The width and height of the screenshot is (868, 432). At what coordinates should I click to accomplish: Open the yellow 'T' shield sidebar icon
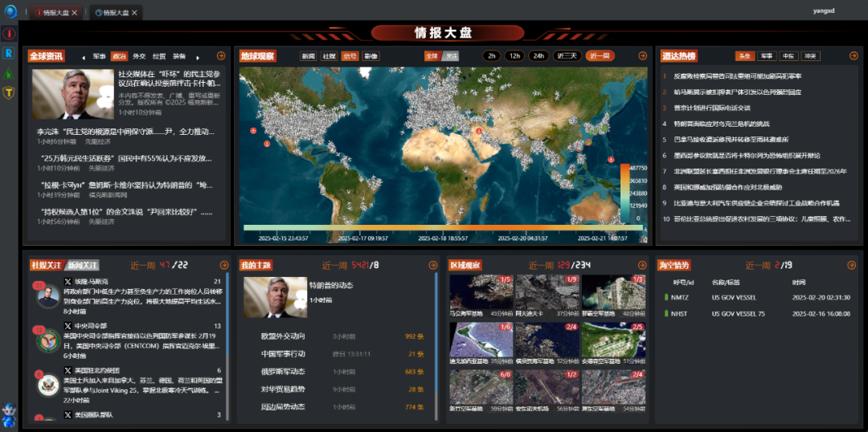coord(9,92)
